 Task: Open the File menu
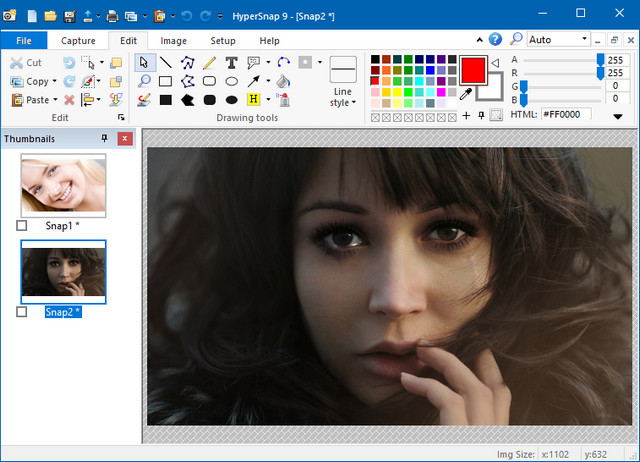coord(24,41)
